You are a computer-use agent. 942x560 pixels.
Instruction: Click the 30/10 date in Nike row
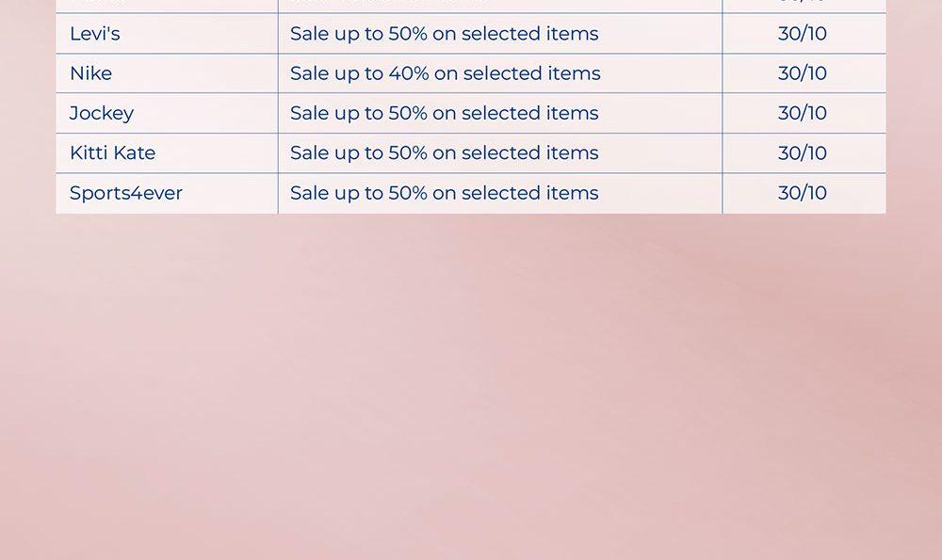coord(803,73)
